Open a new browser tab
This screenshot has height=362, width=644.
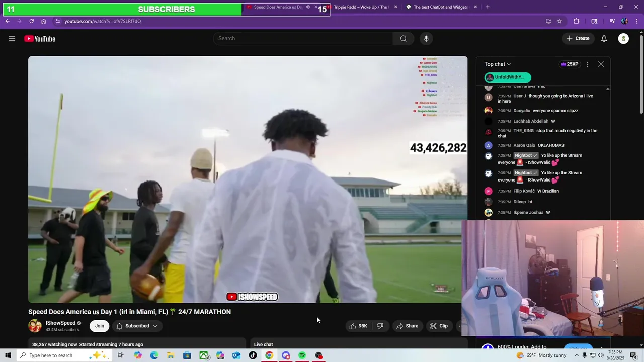pos(488,7)
